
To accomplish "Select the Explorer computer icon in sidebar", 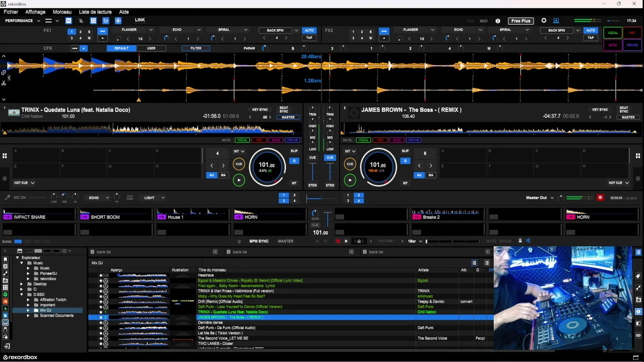I will pos(6,322).
